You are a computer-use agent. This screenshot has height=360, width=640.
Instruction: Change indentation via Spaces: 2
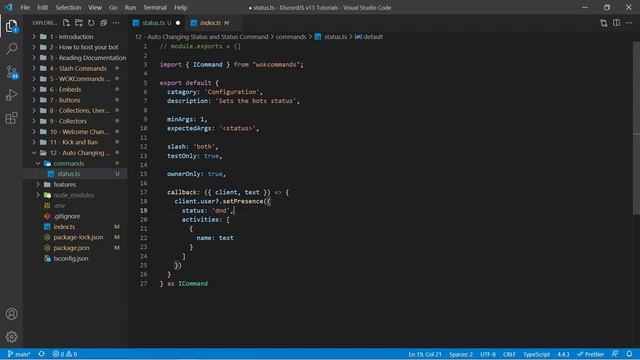[461, 354]
